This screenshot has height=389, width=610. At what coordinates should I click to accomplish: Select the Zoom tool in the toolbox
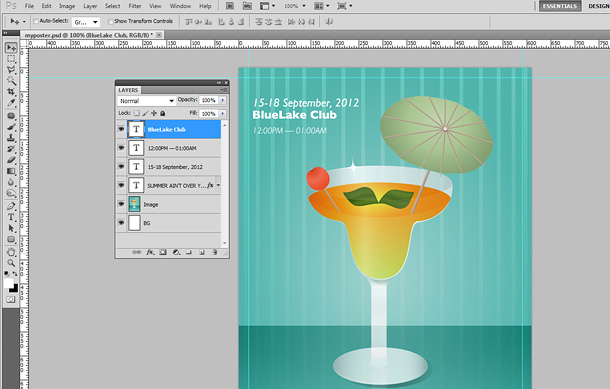coord(11,263)
